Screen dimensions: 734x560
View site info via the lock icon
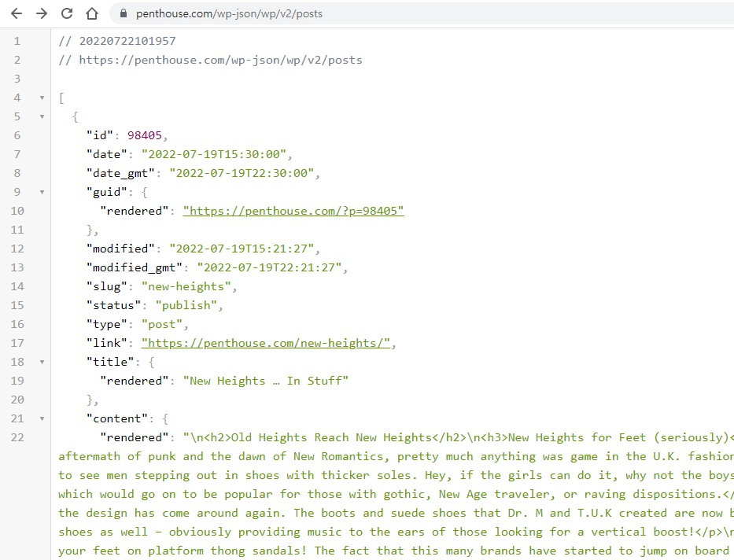pos(123,13)
